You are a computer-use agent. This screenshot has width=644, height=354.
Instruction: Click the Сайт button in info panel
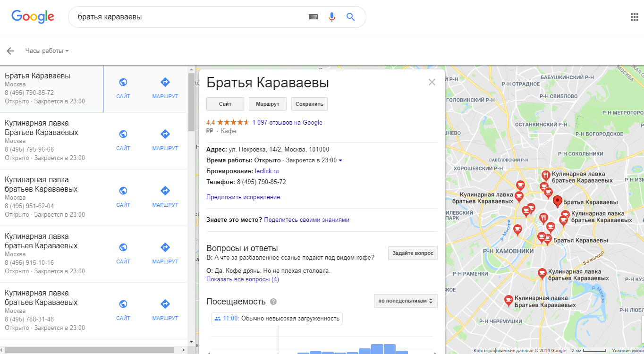click(x=225, y=104)
